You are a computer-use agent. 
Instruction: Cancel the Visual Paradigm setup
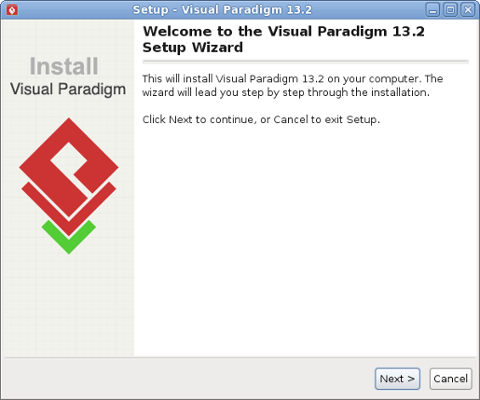pos(451,379)
